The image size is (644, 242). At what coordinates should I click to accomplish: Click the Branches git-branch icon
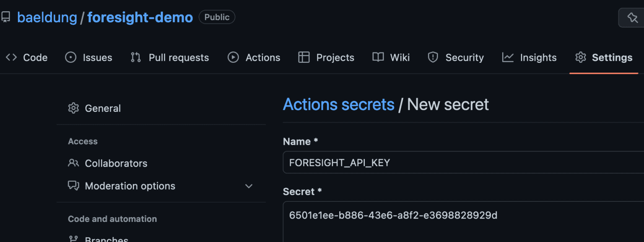click(74, 239)
